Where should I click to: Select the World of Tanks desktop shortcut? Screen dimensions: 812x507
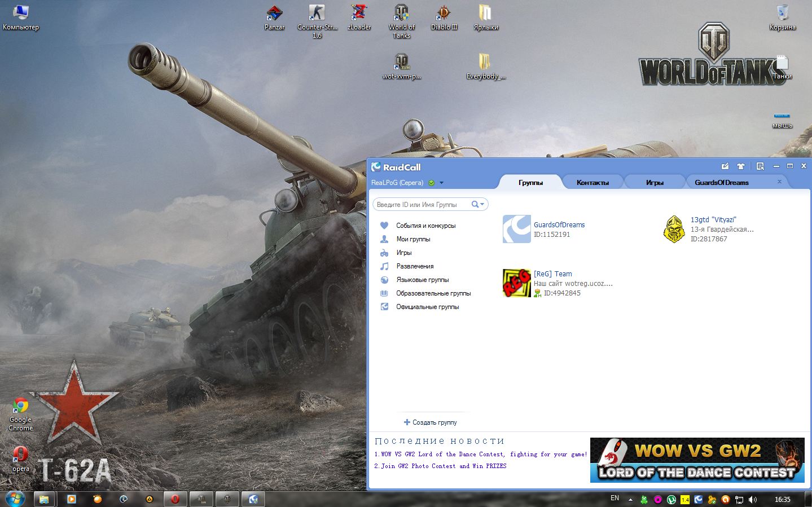tap(401, 21)
